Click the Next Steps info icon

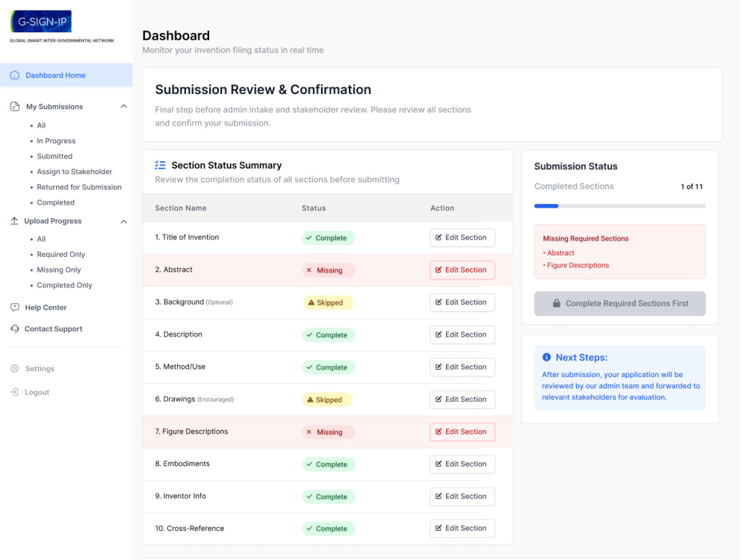tap(547, 357)
